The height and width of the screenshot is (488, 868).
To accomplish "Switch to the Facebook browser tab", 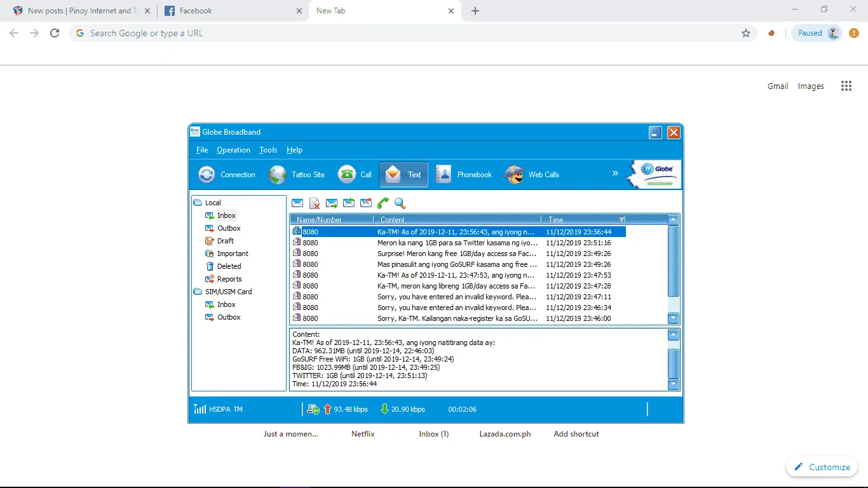I will click(x=231, y=11).
